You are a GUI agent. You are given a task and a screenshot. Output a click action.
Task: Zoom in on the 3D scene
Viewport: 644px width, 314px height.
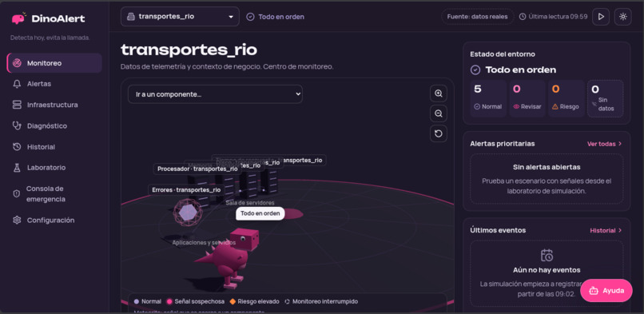pyautogui.click(x=439, y=93)
